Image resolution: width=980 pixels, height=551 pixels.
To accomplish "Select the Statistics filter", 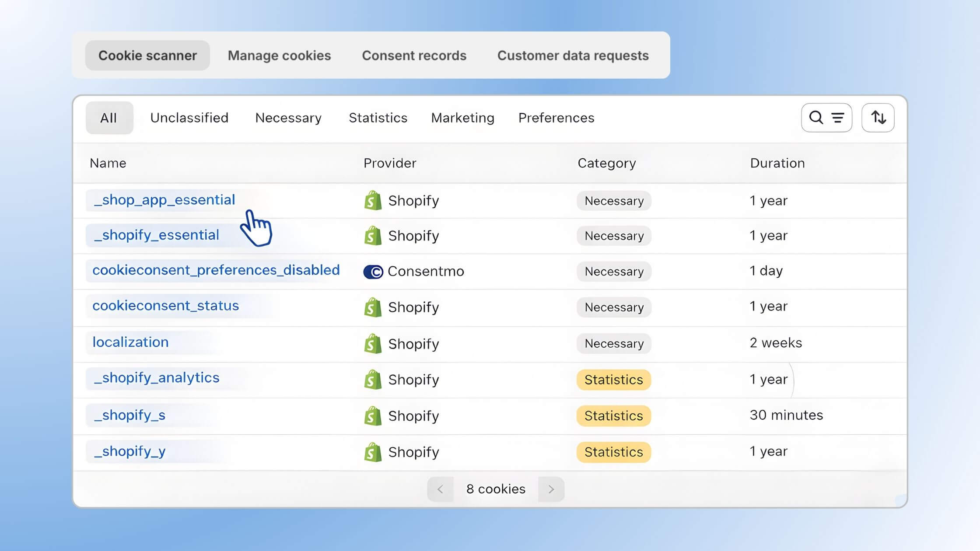I will tap(378, 118).
